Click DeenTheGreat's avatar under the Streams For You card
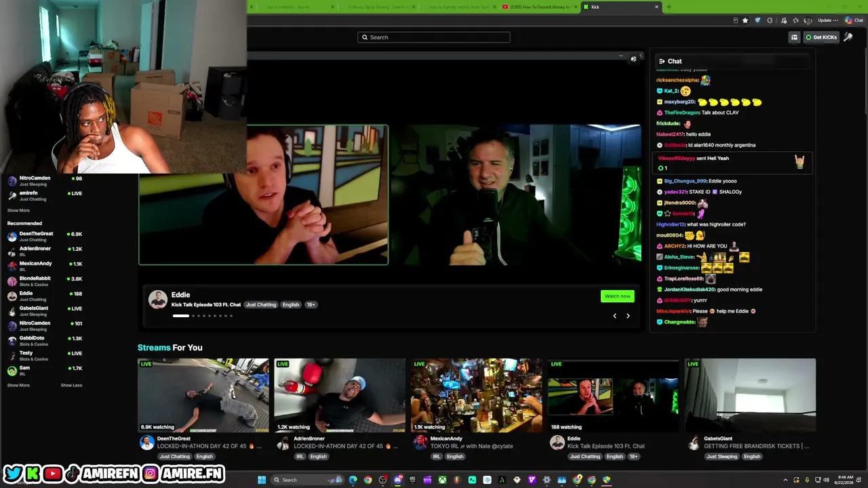868x488 pixels. 146,443
